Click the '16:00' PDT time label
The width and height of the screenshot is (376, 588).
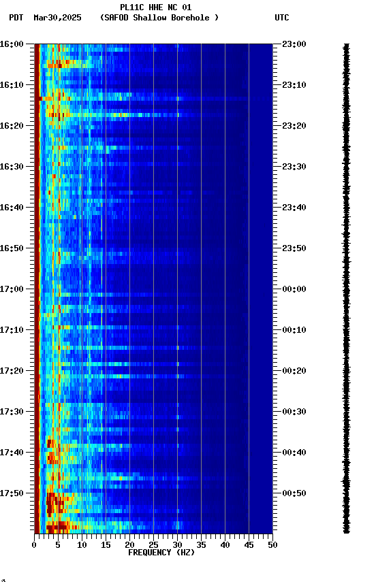(12, 44)
